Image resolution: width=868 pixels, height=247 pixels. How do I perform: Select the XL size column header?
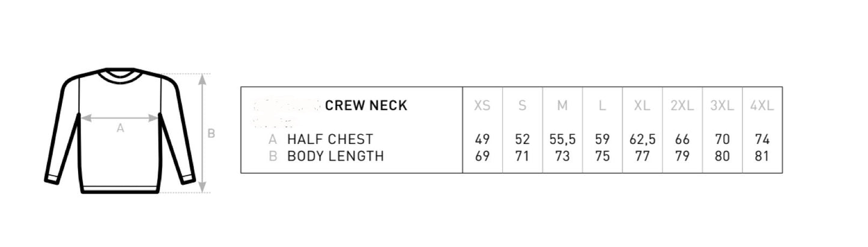[642, 106]
